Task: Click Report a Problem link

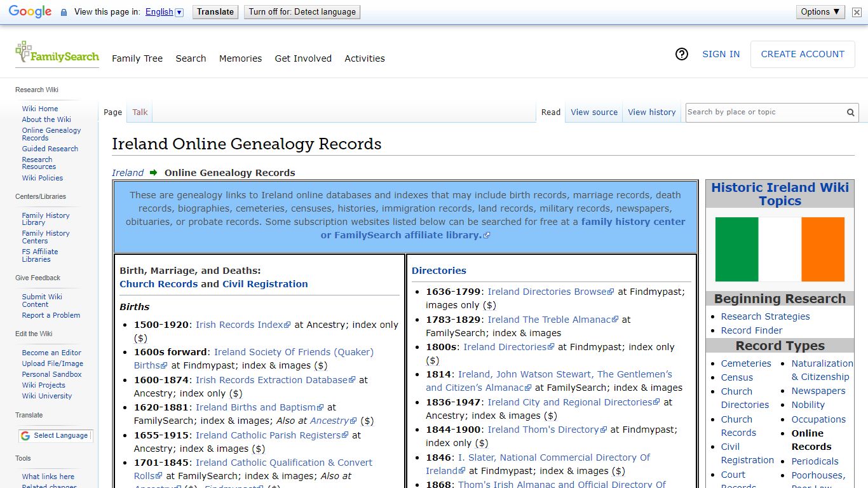Action: 51,315
